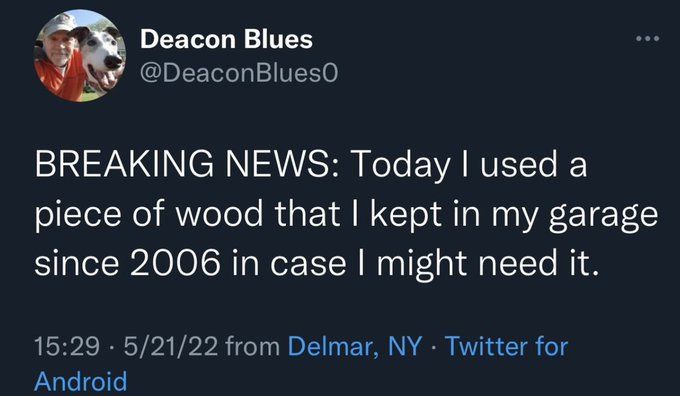Click the year "2006" in tweet
The width and height of the screenshot is (680, 396).
coord(175,263)
